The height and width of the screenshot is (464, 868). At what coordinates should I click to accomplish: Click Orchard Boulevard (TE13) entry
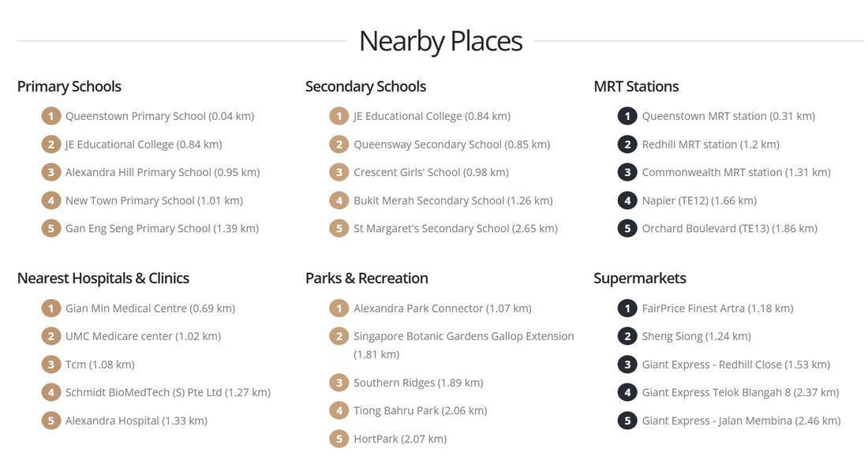tap(730, 229)
